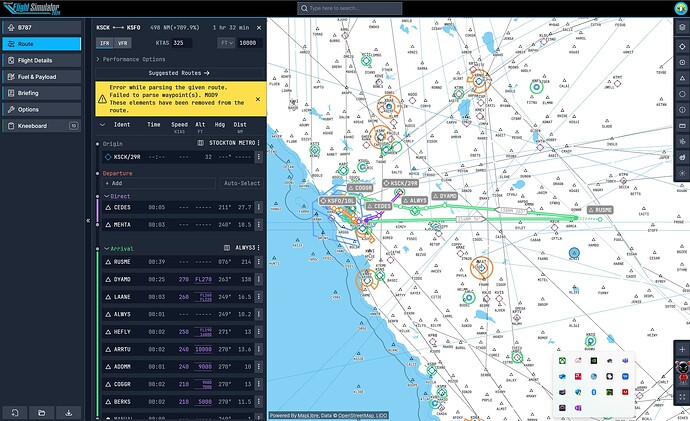Image resolution: width=690 pixels, height=421 pixels.
Task: Click the reset route icon at bottom left
Action: pos(15,413)
